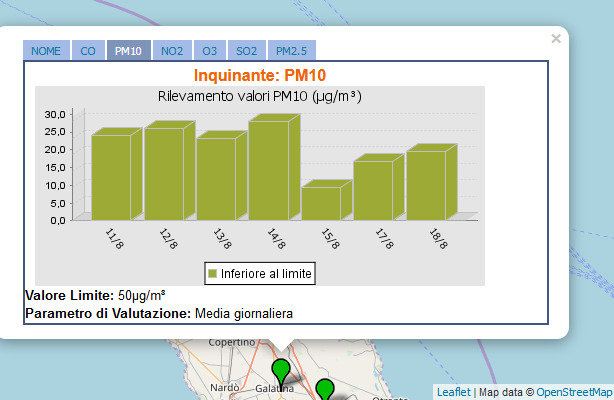Open the OpenStreetMap attribution link
Screen dimensions: 614x400
tap(574, 392)
